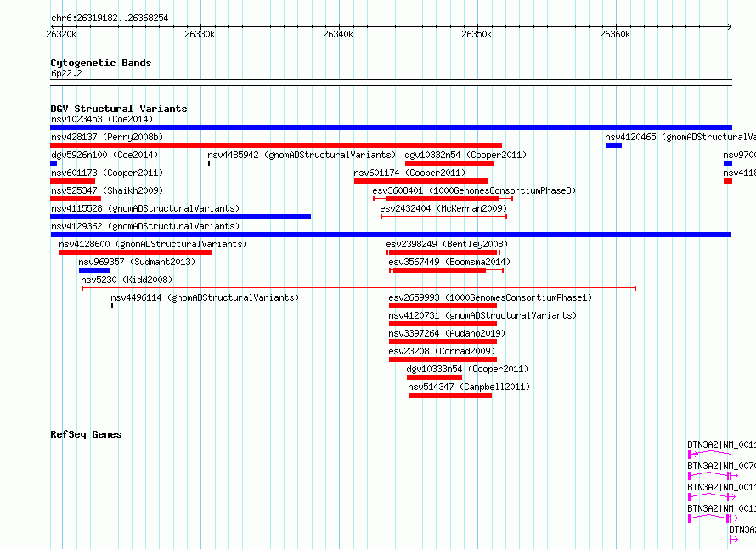Viewport: 756px width, 549px height.
Task: Open esv2659993 1000GenomesConsortiumPhase1 label
Action: point(490,297)
